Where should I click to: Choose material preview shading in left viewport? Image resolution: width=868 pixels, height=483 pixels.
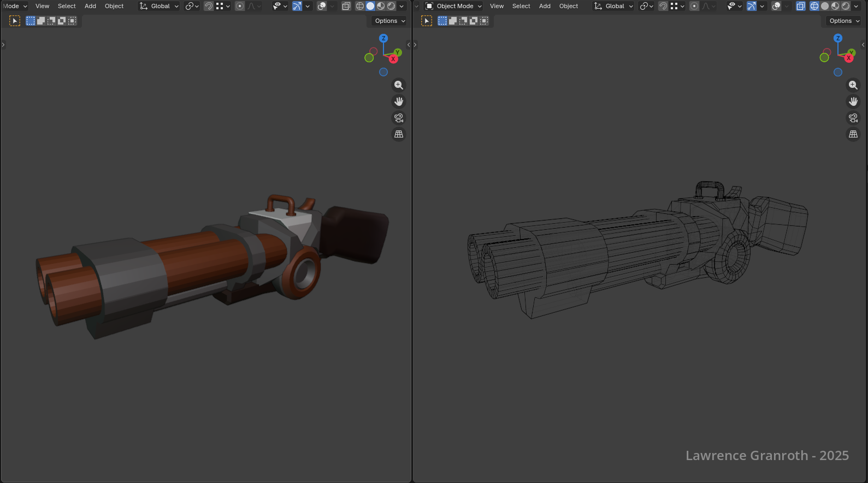coord(381,6)
